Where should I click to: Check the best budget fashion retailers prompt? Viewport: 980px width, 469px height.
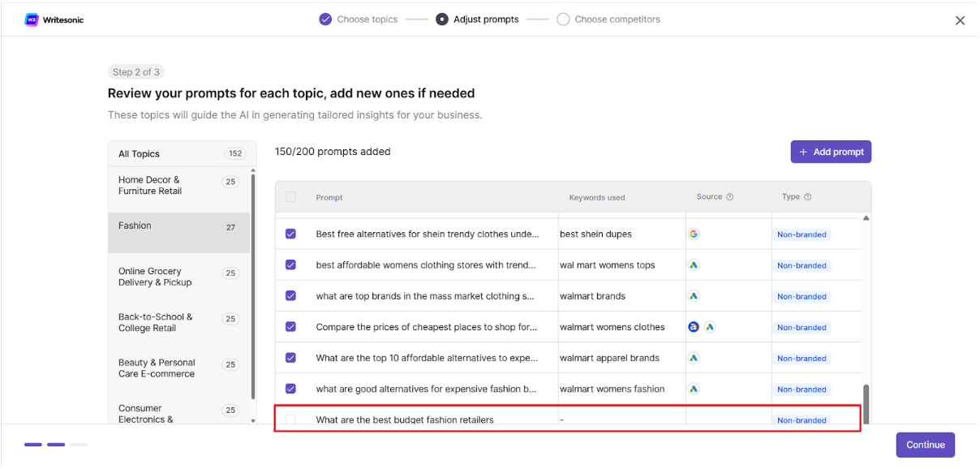[x=290, y=420]
